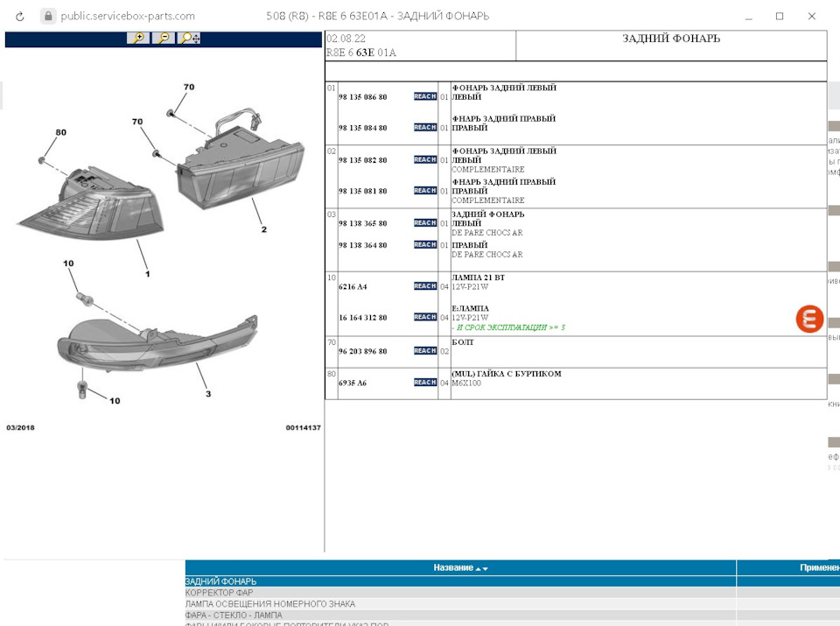Click the site security padlock icon
Viewport: 840px width, 626px height.
pyautogui.click(x=47, y=16)
